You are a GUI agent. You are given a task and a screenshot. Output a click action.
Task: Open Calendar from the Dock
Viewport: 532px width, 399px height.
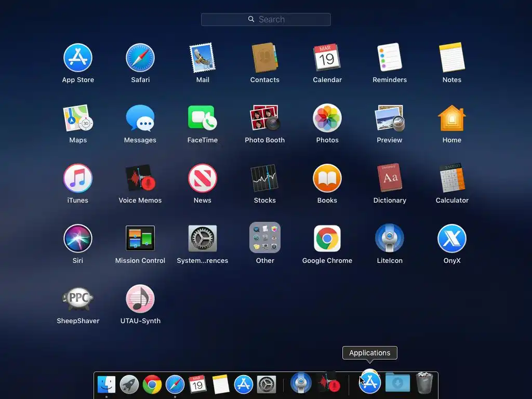tap(198, 384)
